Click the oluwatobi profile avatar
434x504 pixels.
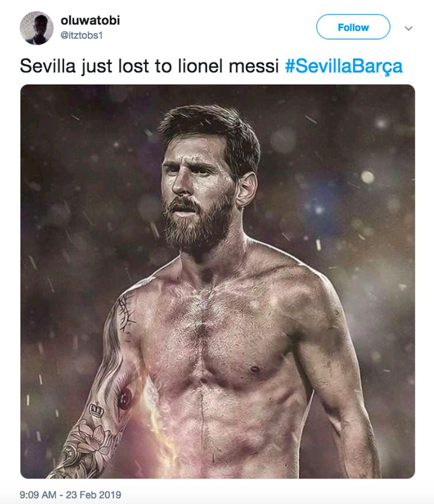click(x=36, y=28)
